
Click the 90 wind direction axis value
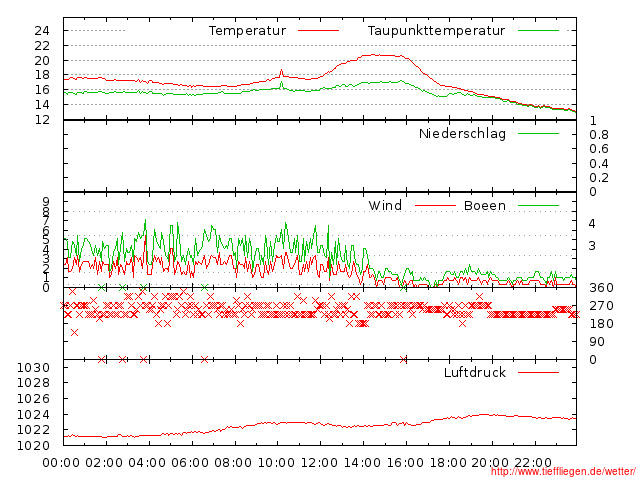click(x=597, y=342)
